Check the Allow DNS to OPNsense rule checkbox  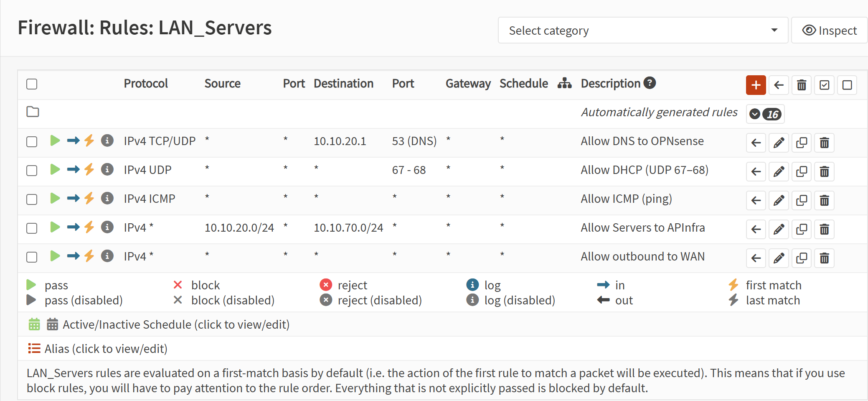point(32,142)
